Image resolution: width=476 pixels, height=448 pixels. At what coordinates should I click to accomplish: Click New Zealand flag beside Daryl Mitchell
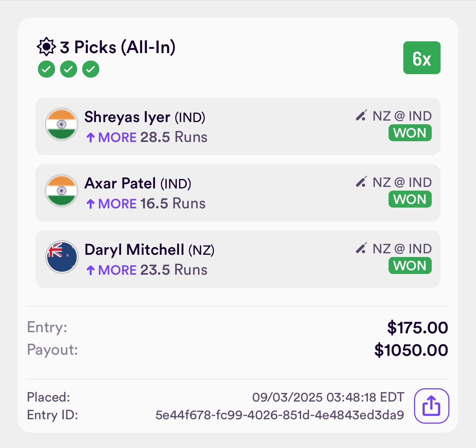point(62,257)
